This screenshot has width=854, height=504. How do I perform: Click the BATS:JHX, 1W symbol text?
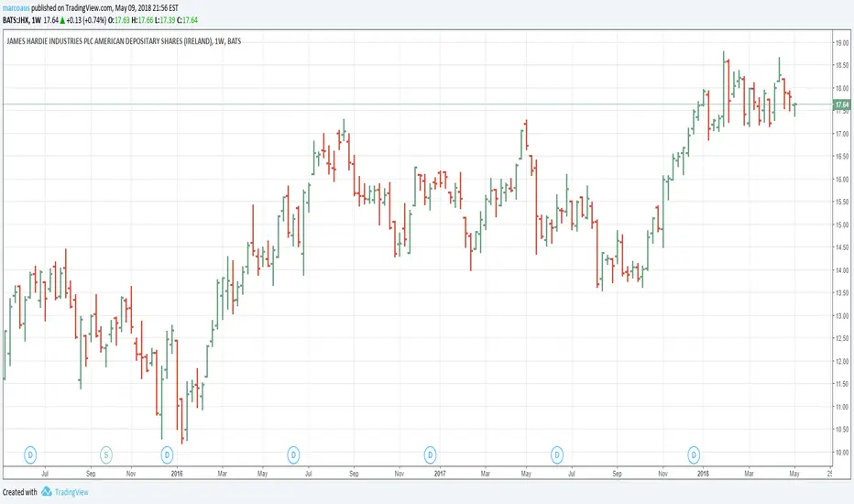(22, 20)
